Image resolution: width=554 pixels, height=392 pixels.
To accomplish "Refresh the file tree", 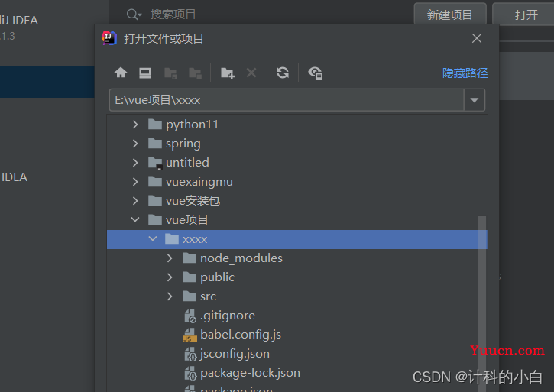I will (x=283, y=73).
